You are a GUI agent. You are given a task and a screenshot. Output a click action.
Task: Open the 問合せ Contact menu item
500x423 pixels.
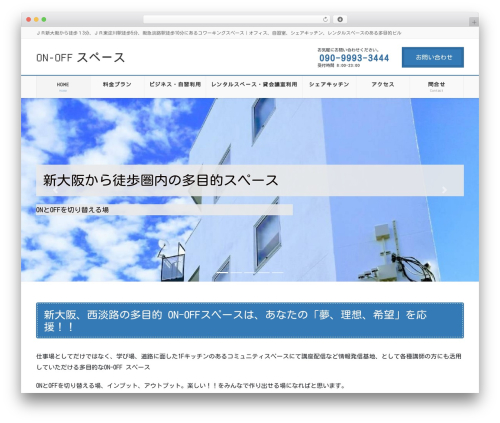pyautogui.click(x=436, y=87)
